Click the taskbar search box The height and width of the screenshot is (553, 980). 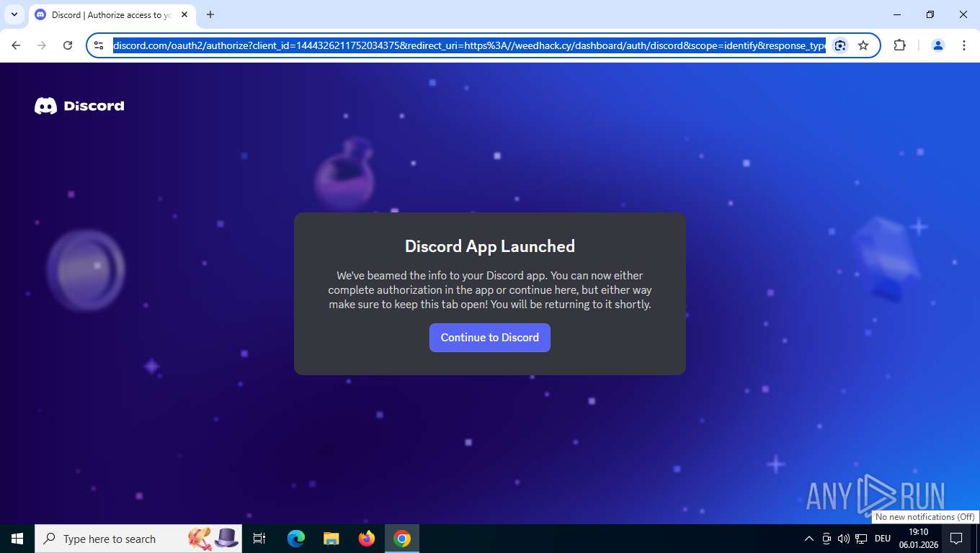[x=138, y=539]
